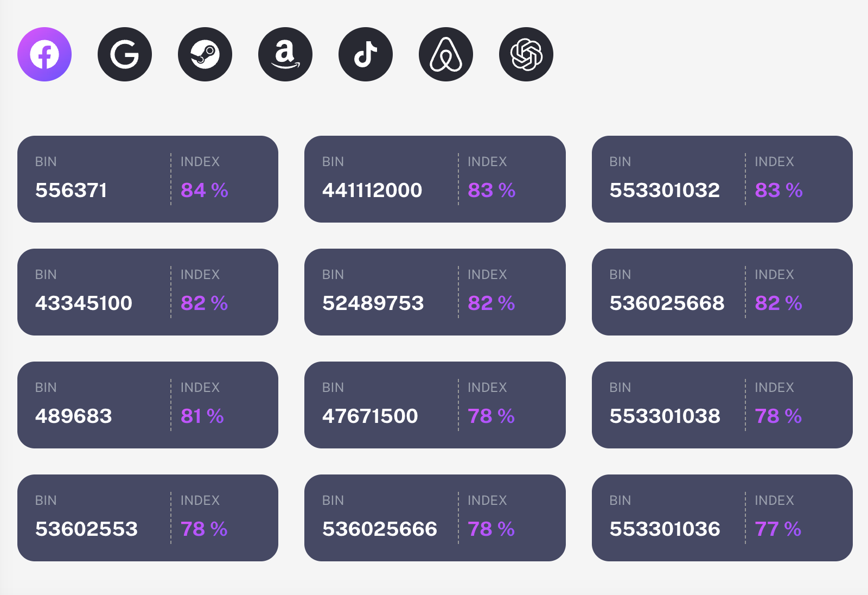
Task: Open the BIN 553301036 card
Action: (x=722, y=518)
